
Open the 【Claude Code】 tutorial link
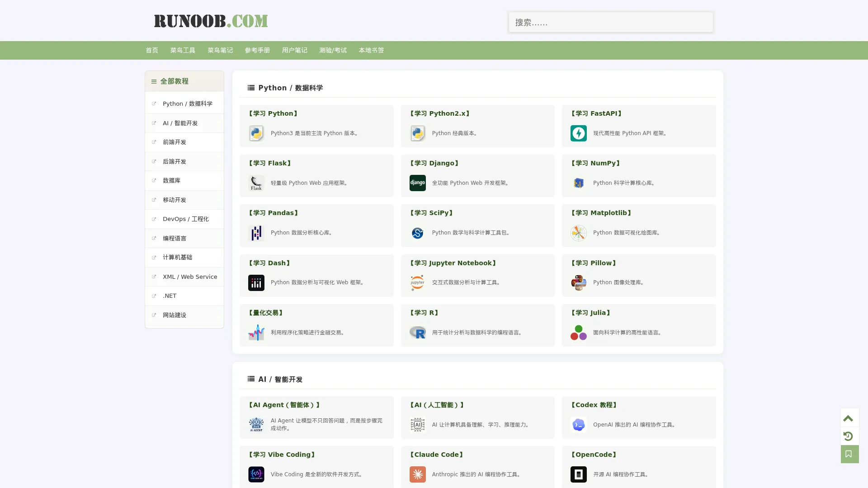[437, 455]
